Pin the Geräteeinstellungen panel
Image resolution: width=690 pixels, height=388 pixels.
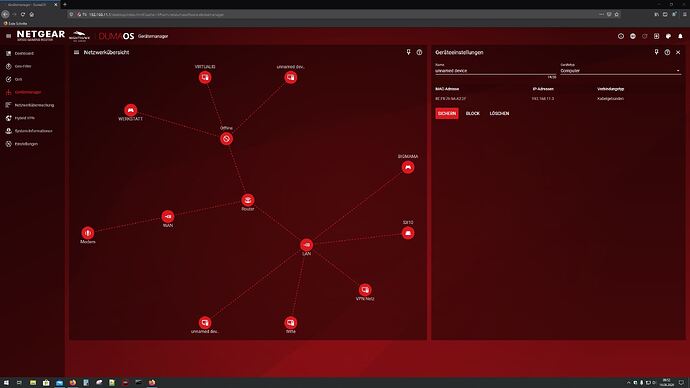[x=657, y=52]
